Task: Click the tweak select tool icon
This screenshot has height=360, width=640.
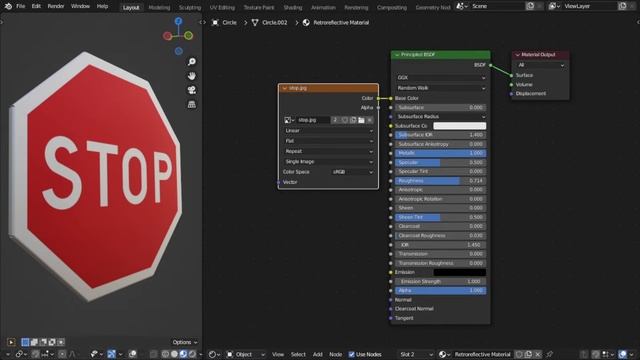Action: pos(11,342)
